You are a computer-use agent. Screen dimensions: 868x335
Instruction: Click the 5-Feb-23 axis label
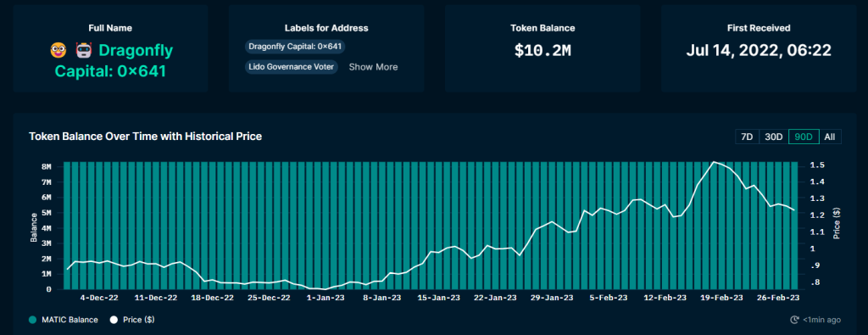click(609, 298)
